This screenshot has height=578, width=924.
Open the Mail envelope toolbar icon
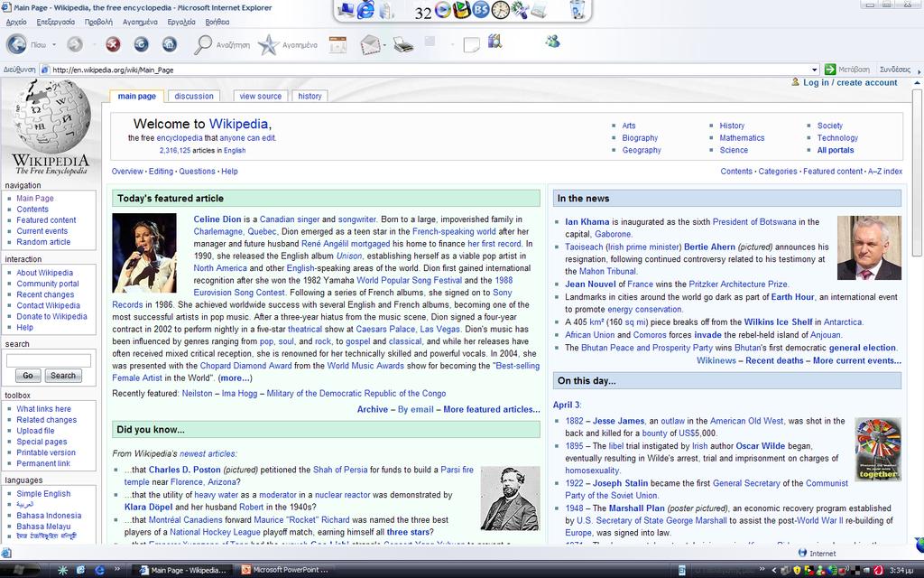point(369,45)
